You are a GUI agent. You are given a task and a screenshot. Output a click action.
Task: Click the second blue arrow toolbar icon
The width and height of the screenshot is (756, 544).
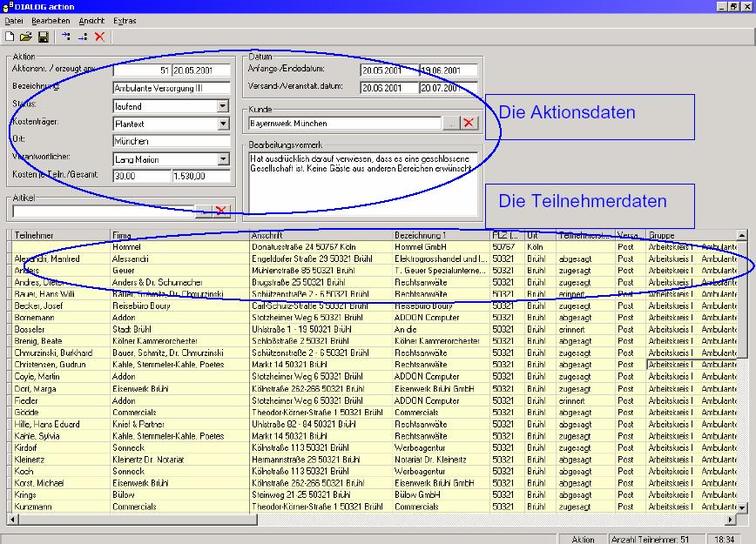pos(83,37)
